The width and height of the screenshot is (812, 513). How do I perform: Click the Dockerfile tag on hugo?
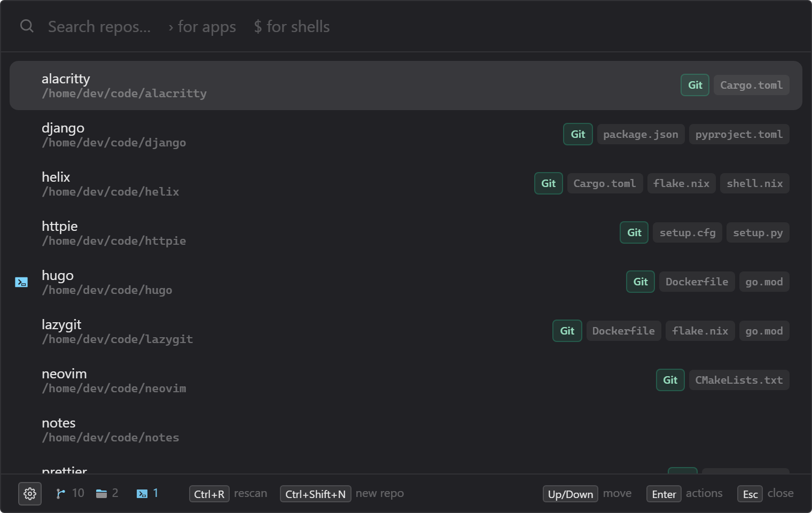click(x=697, y=282)
